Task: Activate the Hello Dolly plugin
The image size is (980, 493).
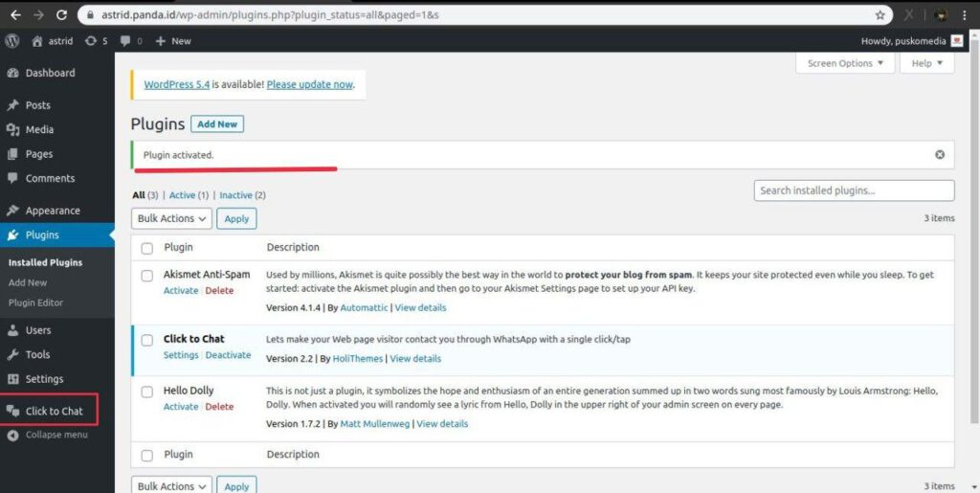Action: point(181,407)
